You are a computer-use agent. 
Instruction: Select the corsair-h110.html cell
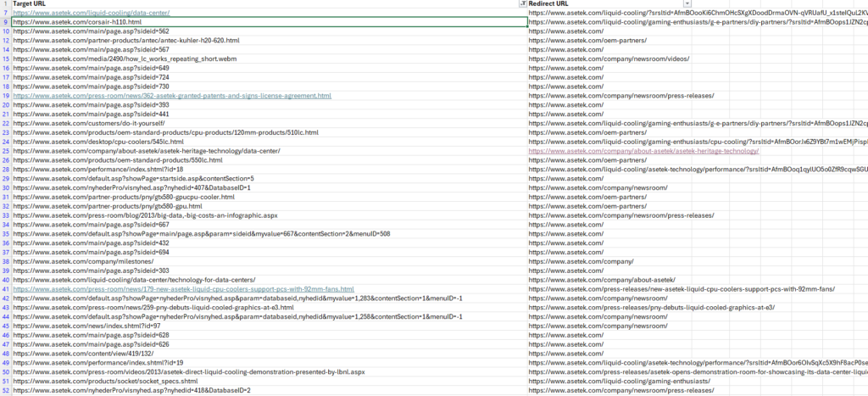[x=269, y=22]
